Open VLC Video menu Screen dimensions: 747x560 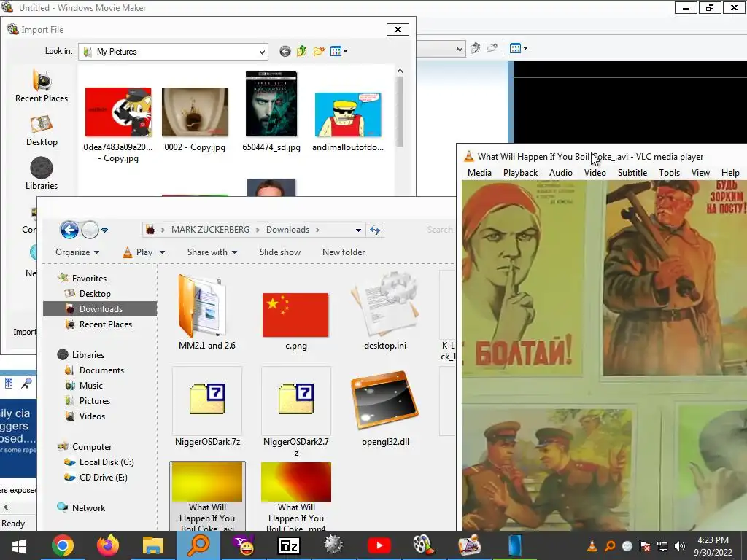(x=595, y=173)
